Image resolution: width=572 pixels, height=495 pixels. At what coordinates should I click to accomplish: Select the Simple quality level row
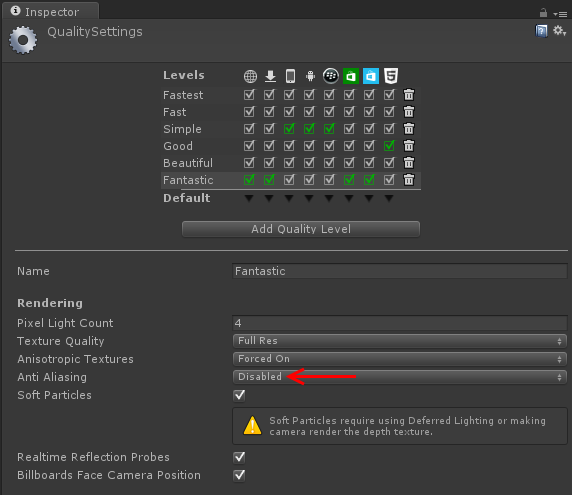[x=291, y=129]
